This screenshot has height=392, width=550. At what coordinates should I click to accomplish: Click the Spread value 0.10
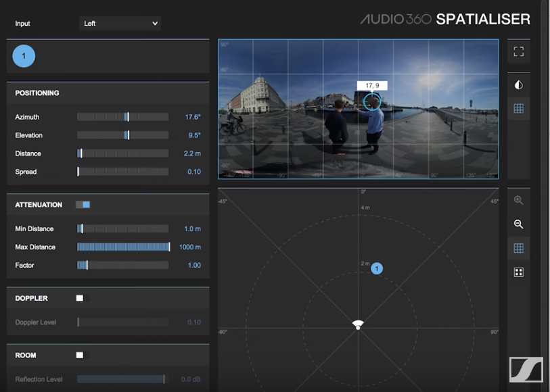coord(194,172)
